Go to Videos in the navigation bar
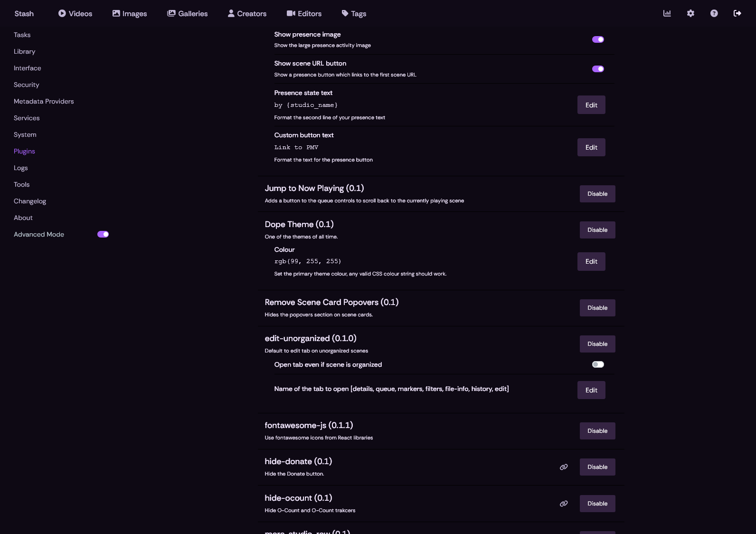The width and height of the screenshot is (756, 534). click(x=75, y=14)
